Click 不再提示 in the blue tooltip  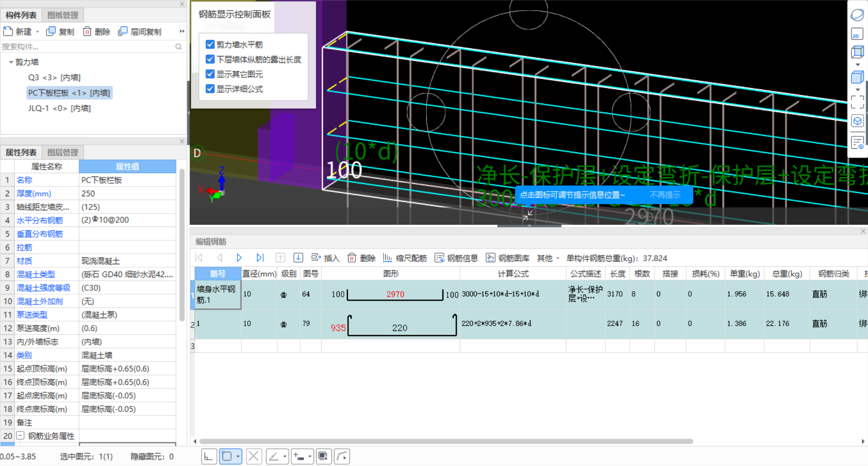pos(665,195)
